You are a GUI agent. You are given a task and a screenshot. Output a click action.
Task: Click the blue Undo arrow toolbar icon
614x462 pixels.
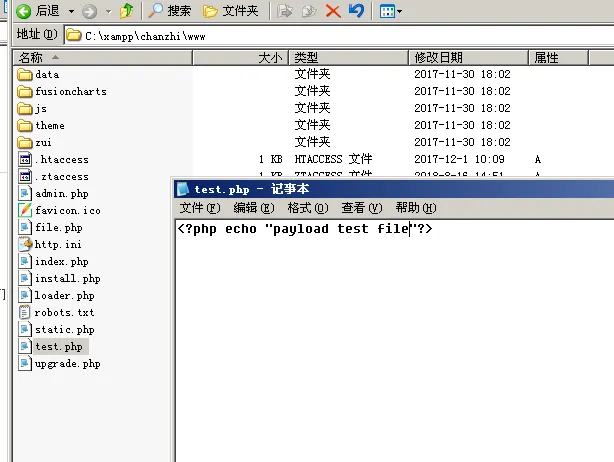pyautogui.click(x=356, y=11)
